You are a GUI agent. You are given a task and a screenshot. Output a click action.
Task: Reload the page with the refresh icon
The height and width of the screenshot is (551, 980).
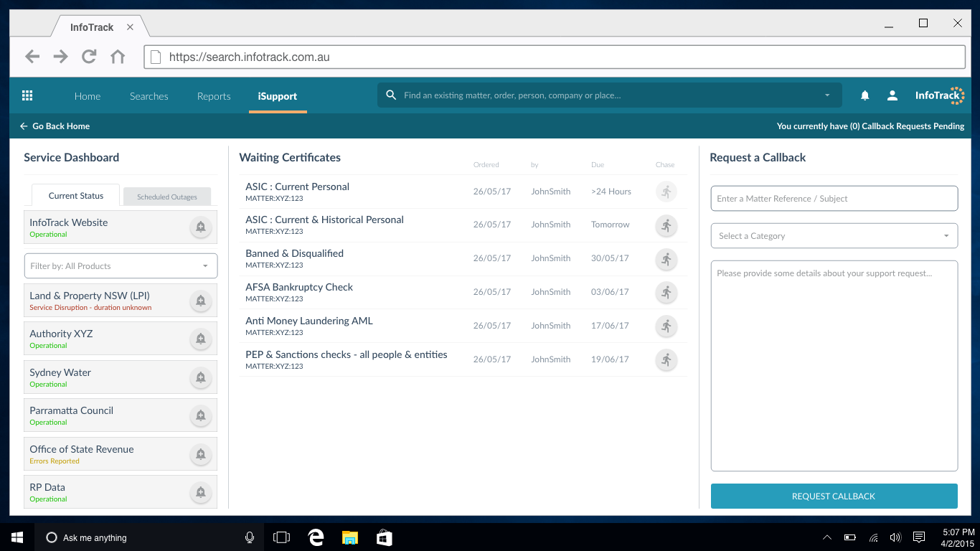click(89, 57)
